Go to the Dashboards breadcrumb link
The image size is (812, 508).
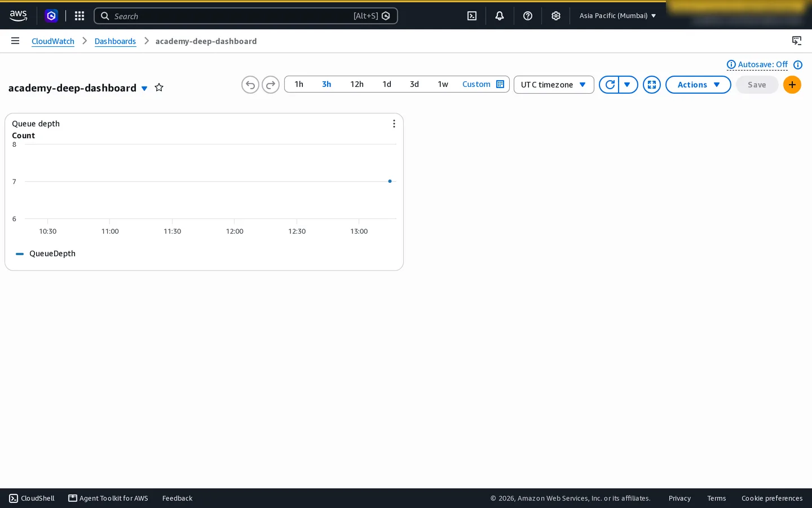click(x=115, y=41)
